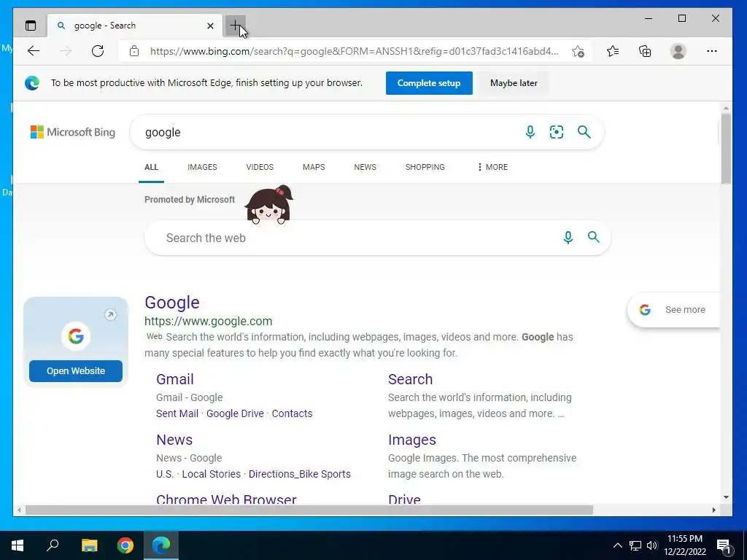The height and width of the screenshot is (560, 747).
Task: Click expand arrow on Google card
Action: point(110,314)
